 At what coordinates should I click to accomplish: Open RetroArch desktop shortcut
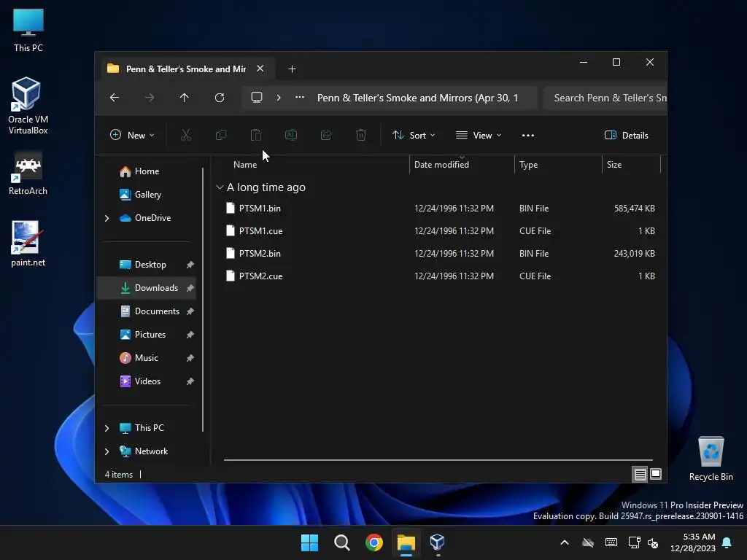point(28,174)
